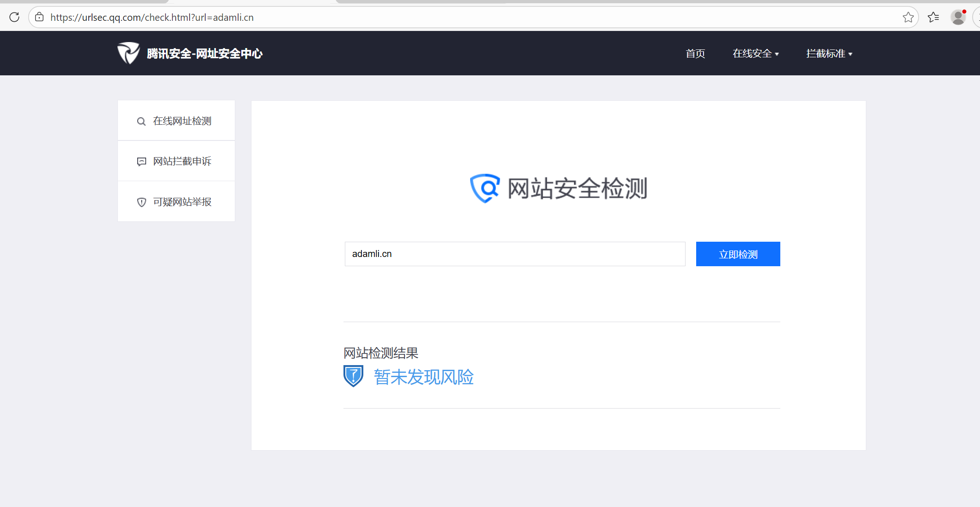Click magnifier icon beside 在线网址检测

(141, 122)
